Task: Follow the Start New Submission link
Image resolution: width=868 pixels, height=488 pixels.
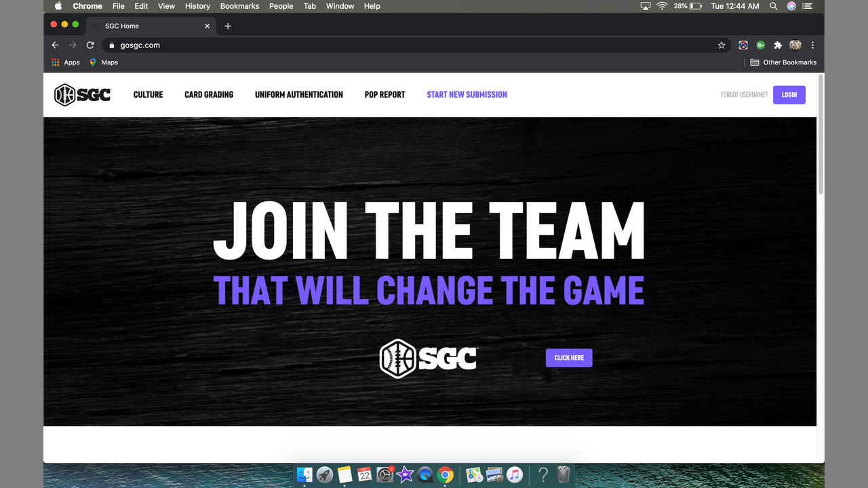Action: click(x=467, y=95)
